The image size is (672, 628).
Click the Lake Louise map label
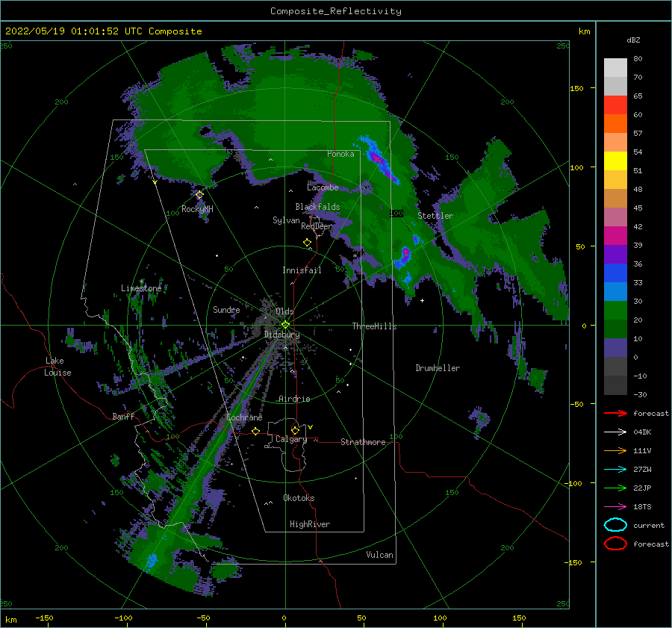coord(57,367)
